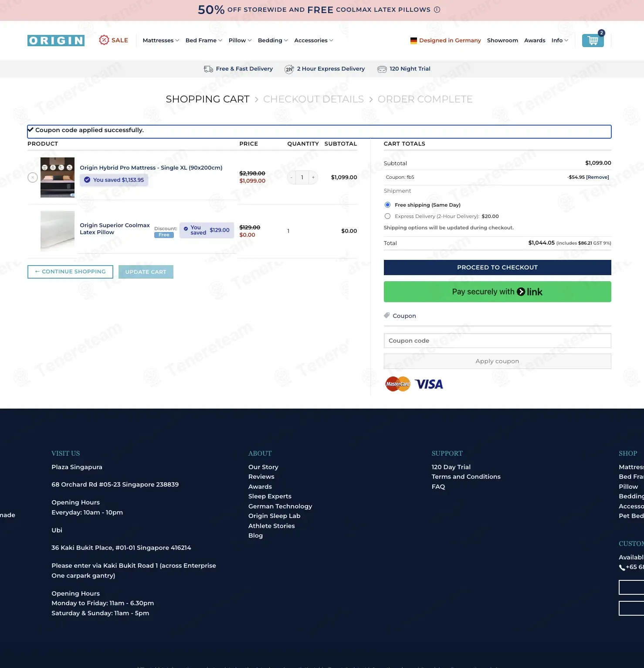The height and width of the screenshot is (668, 644).
Task: Expand the Bedding menu
Action: [273, 41]
